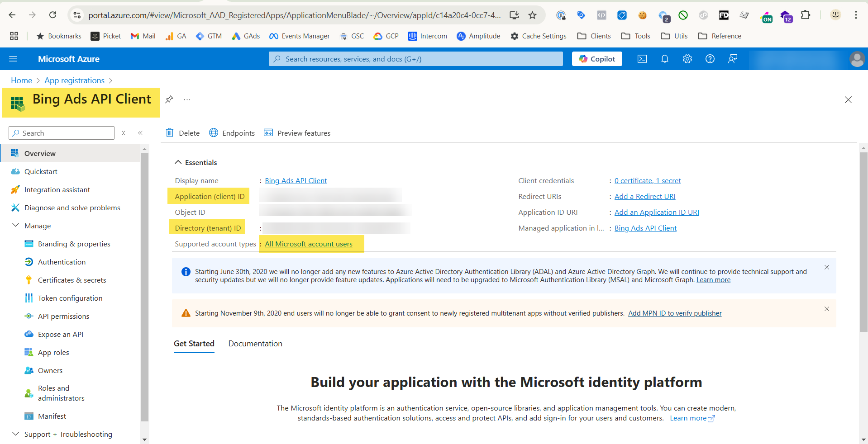868x444 pixels.
Task: Open Certificates & secrets
Action: (72, 280)
